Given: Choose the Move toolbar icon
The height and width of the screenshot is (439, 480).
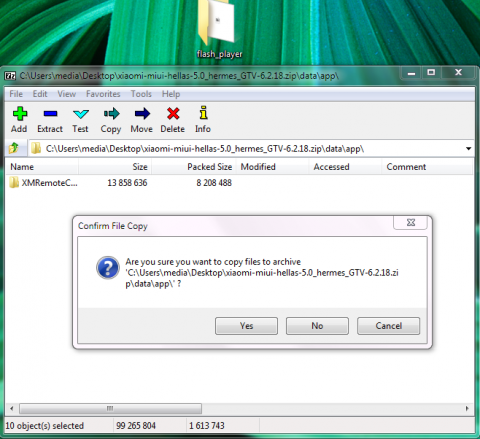Looking at the screenshot, I should 142,114.
